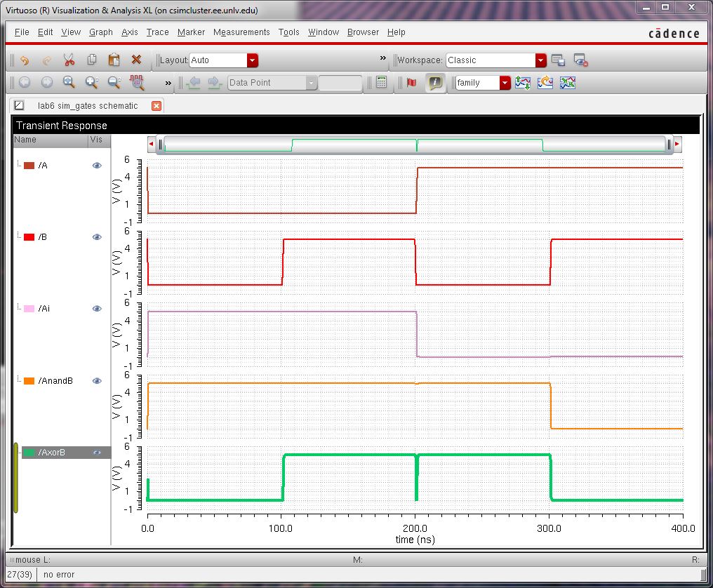Open the family plot-mode dropdown

tap(505, 83)
